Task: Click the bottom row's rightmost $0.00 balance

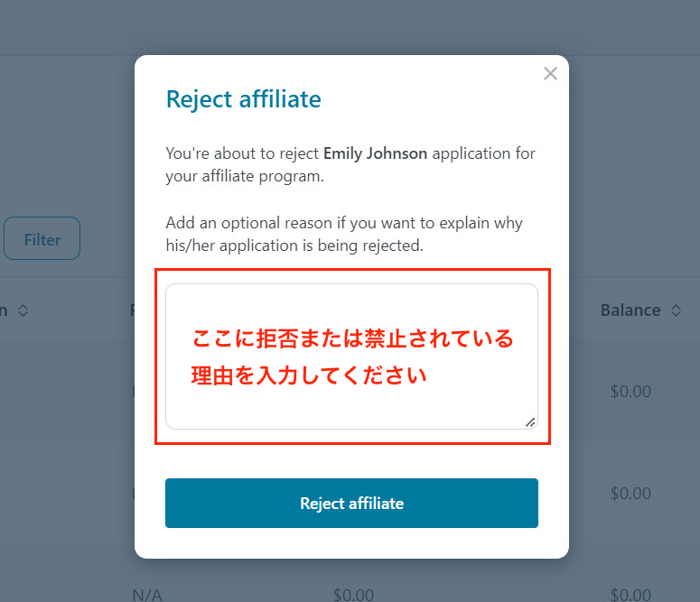Action: (x=630, y=595)
